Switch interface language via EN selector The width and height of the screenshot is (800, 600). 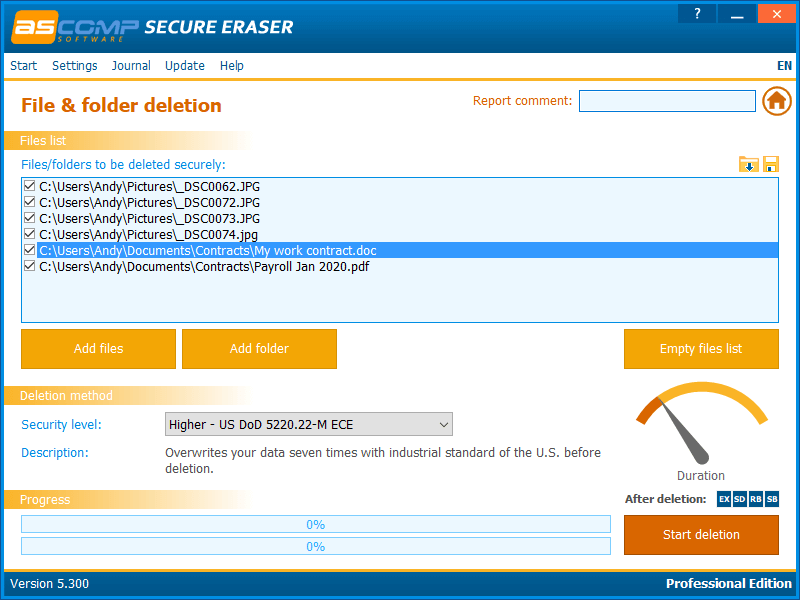(785, 65)
